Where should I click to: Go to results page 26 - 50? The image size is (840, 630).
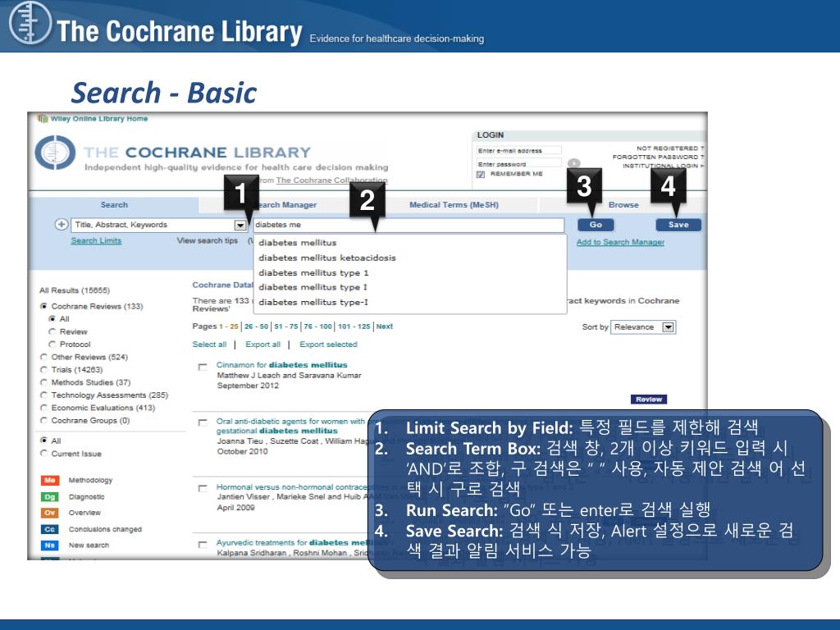[257, 326]
